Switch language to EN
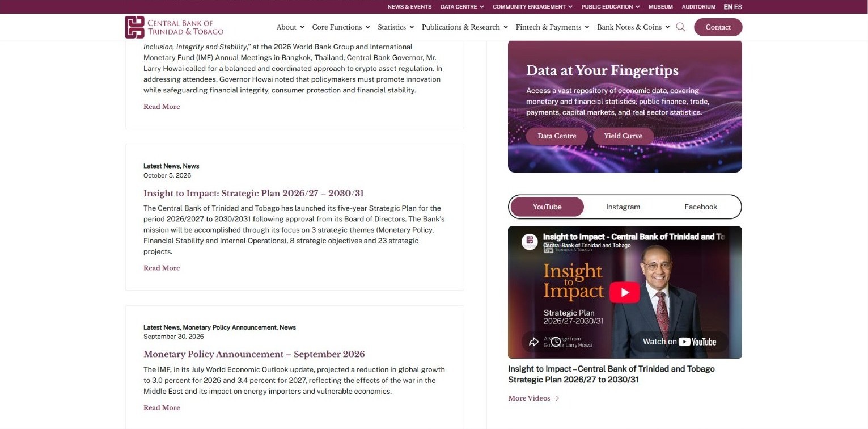This screenshot has width=868, height=429. click(728, 7)
